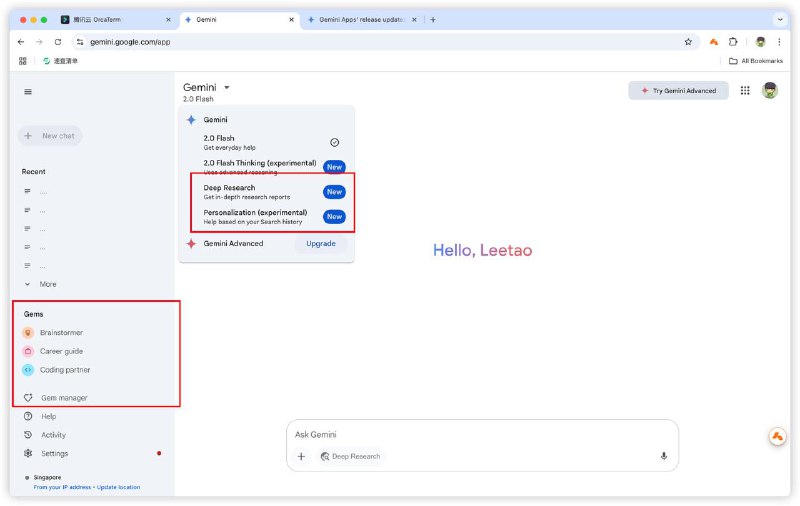
Task: Click the address bar URL gemini.google.com/app
Action: coord(130,42)
